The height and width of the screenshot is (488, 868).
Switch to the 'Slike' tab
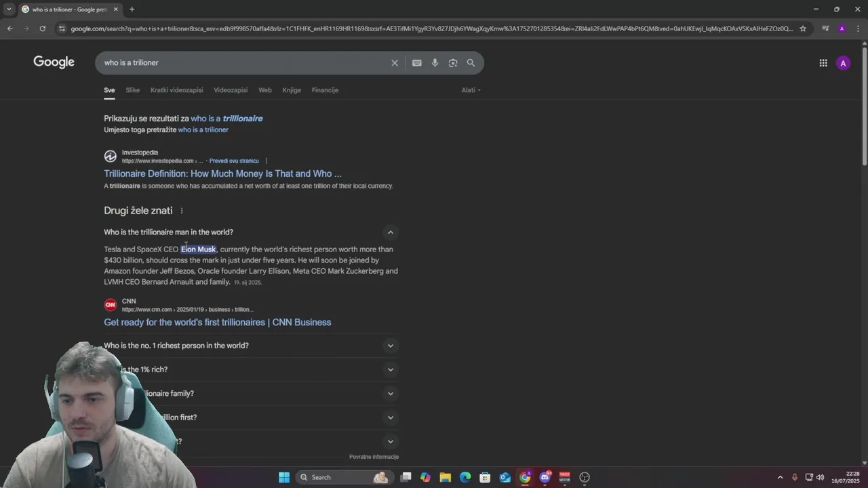point(132,90)
